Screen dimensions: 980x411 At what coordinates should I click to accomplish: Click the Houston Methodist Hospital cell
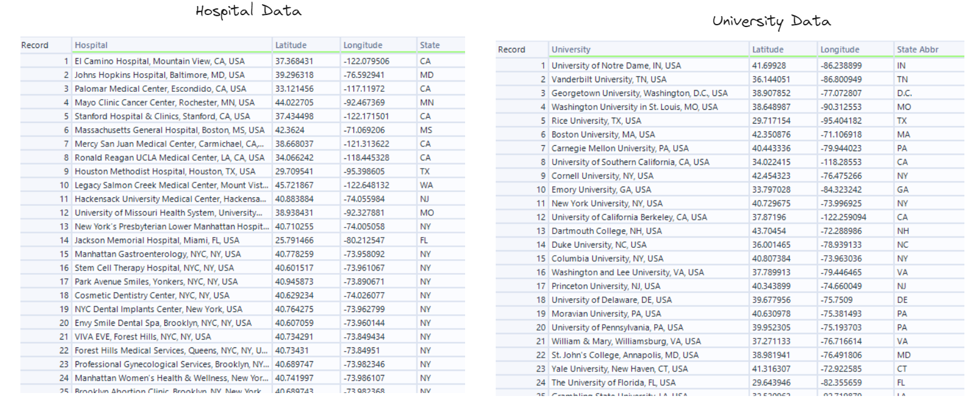(x=164, y=172)
